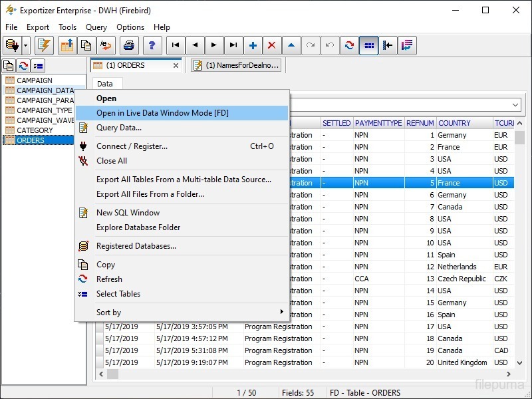Switch to the NamesForDealno tab
This screenshot has height=399, width=532.
(237, 65)
